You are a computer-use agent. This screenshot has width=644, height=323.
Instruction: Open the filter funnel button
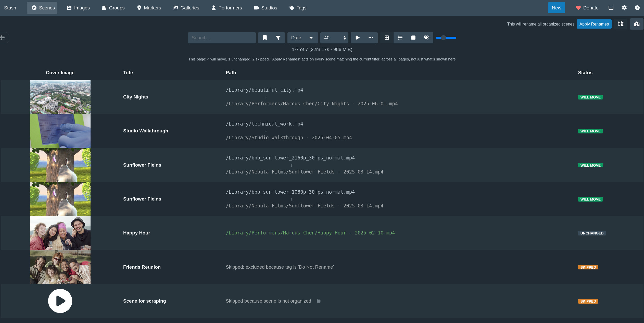tap(278, 38)
